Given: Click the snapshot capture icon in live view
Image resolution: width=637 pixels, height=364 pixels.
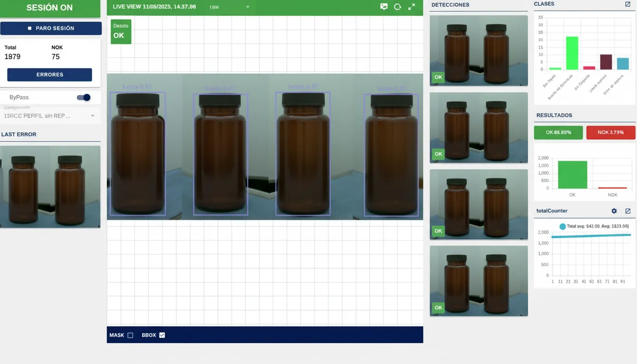Looking at the screenshot, I should point(384,7).
